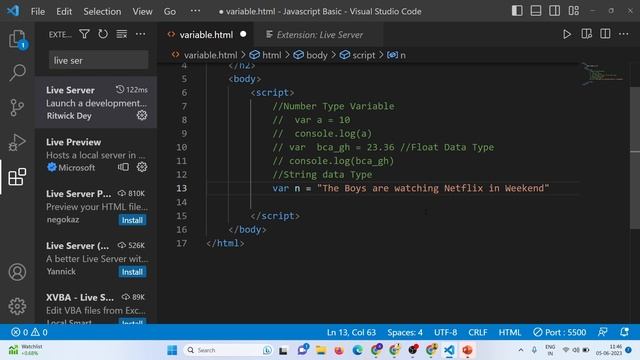Open the Selection menu

coord(102,11)
